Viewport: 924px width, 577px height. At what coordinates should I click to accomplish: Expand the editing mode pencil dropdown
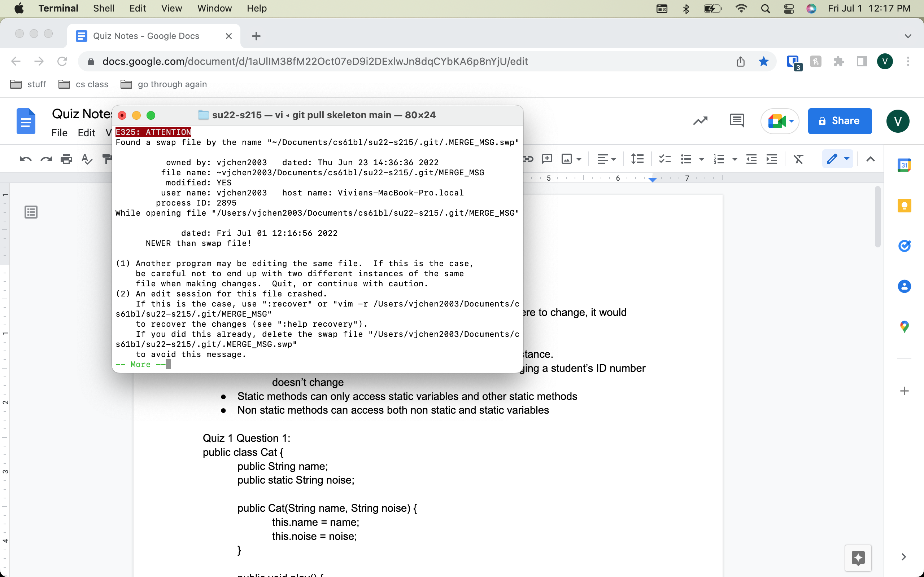coord(846,159)
